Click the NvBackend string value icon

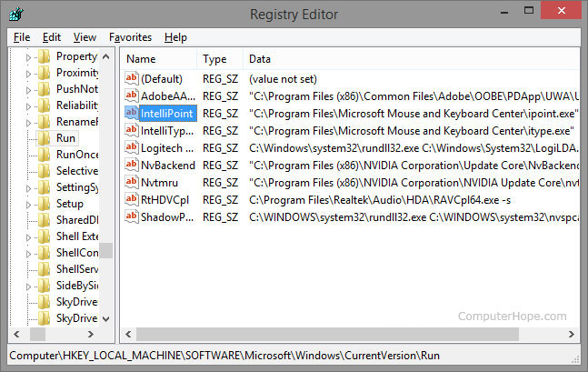[x=131, y=166]
